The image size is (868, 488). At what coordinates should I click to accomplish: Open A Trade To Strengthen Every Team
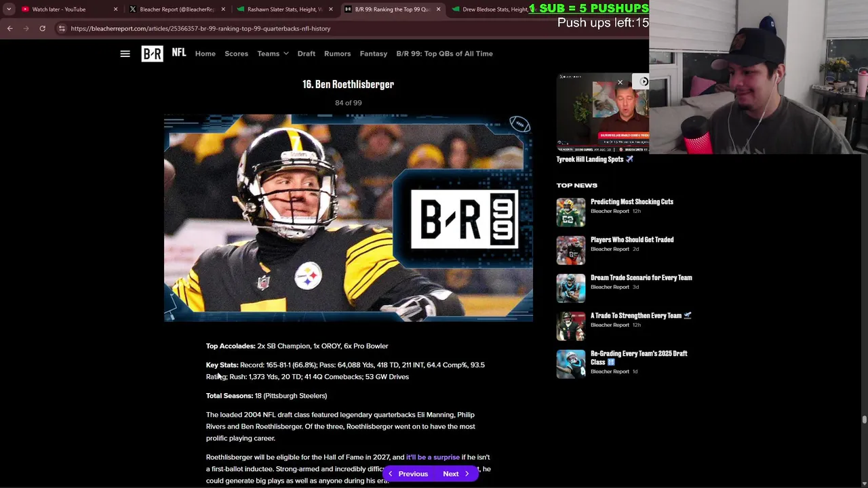(x=641, y=315)
